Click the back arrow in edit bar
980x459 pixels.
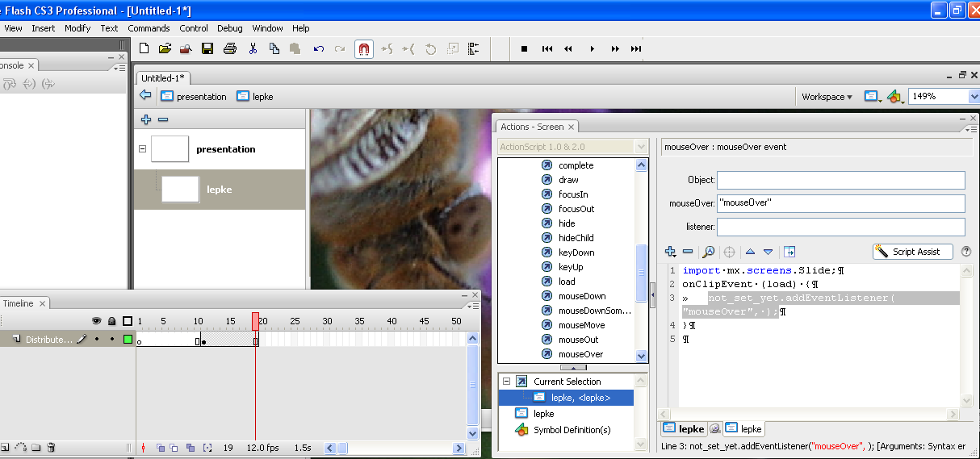click(145, 95)
